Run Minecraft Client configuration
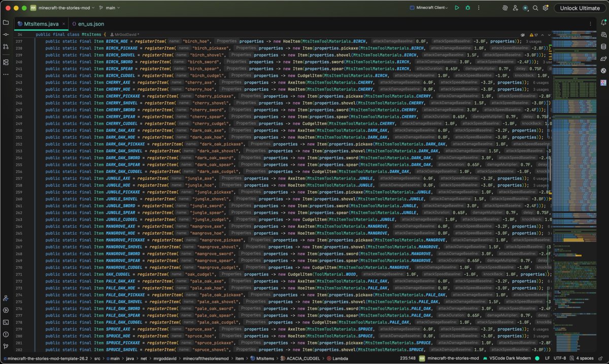This screenshot has width=609, height=364. pyautogui.click(x=457, y=8)
